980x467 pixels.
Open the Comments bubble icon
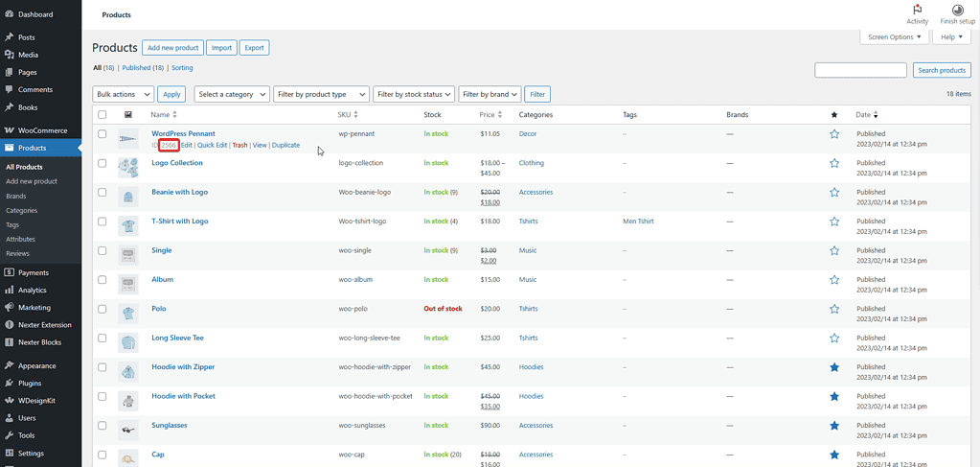click(9, 89)
